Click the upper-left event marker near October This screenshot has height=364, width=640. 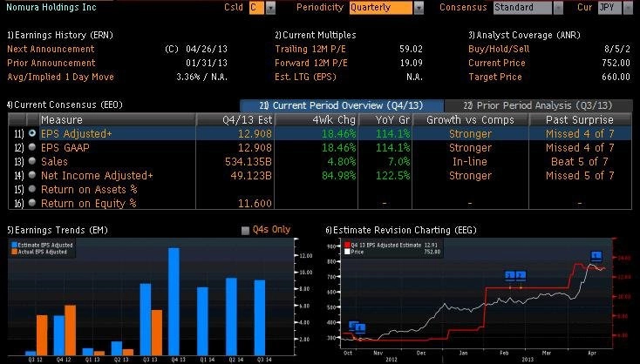(x=353, y=326)
